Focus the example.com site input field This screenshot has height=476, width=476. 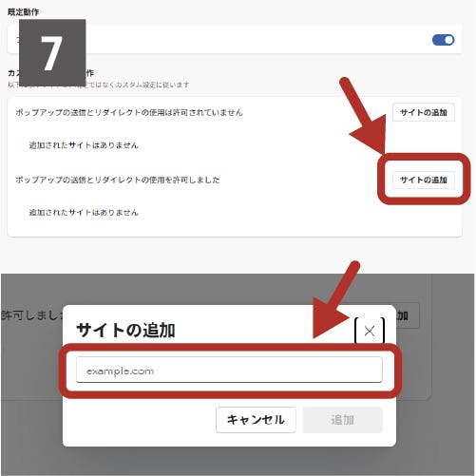[x=229, y=370]
